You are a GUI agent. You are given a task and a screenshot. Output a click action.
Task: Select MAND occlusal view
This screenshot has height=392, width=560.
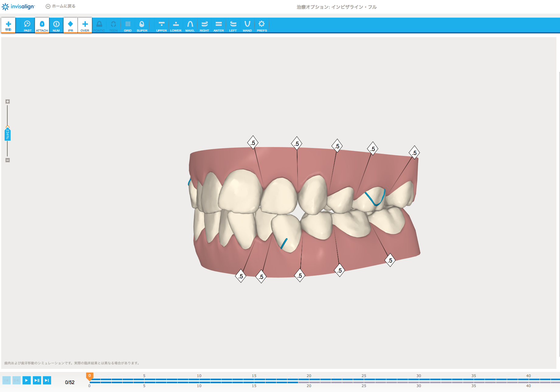247,25
